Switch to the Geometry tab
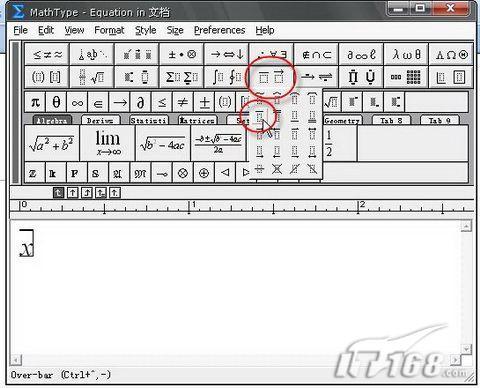 coord(342,120)
